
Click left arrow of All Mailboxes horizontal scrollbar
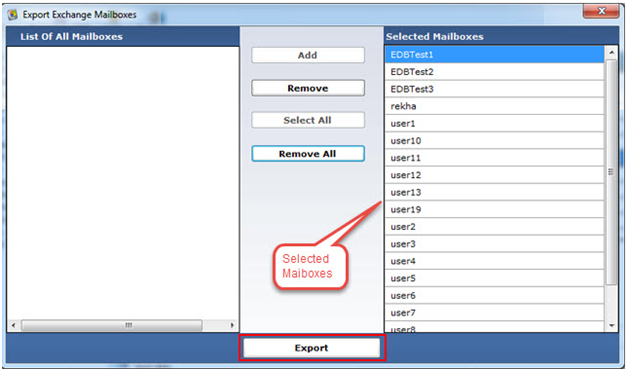click(x=14, y=325)
